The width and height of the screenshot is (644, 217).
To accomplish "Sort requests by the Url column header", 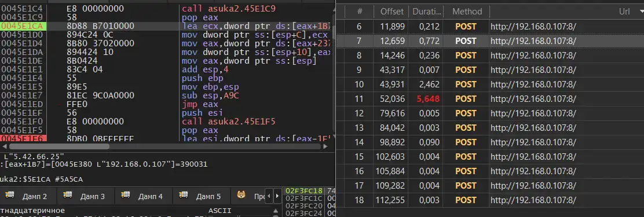I will 624,12.
